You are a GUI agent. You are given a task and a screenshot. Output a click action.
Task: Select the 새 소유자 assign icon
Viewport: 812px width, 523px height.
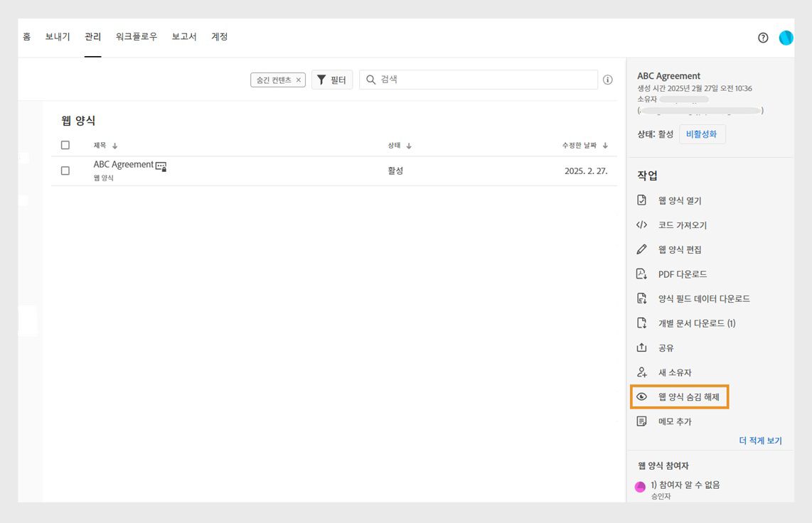coord(642,372)
